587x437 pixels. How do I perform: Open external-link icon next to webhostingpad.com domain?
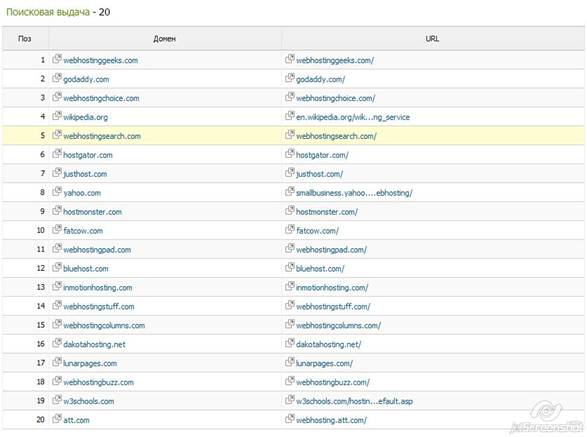[57, 248]
